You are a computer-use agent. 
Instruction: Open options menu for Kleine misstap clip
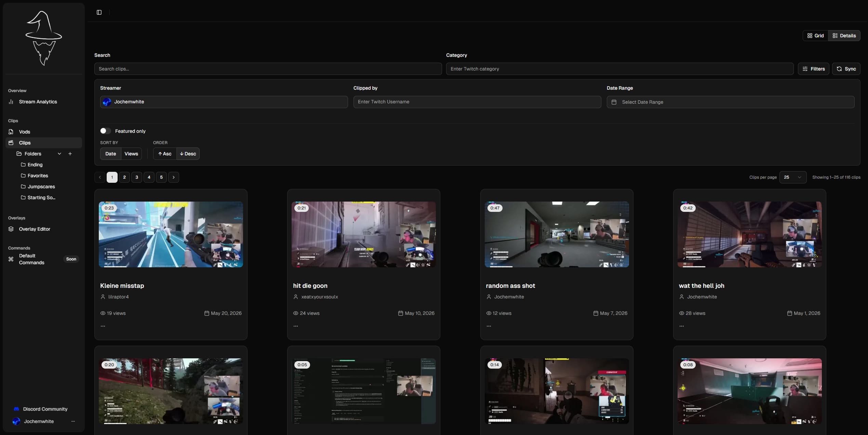(103, 326)
